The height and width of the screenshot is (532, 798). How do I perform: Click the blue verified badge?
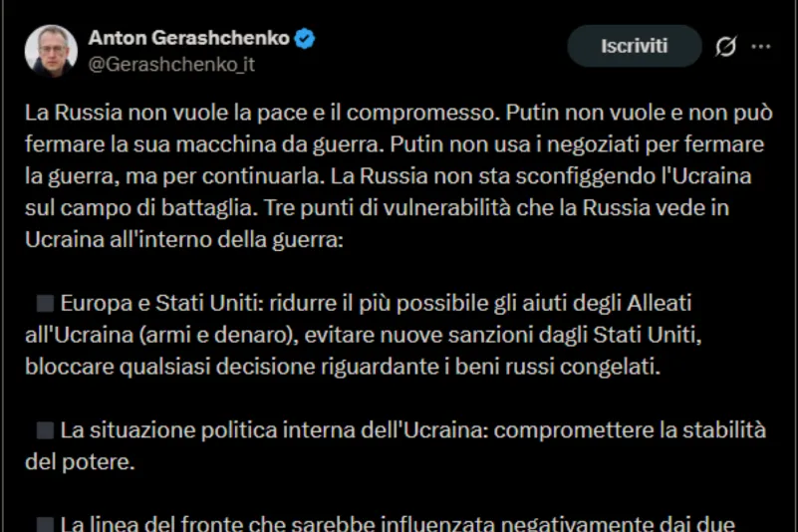click(x=305, y=38)
